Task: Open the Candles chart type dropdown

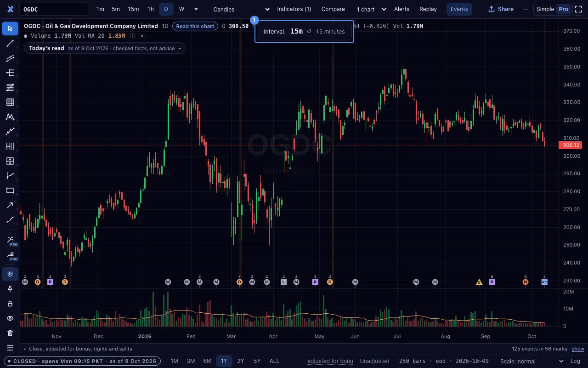Action: point(242,9)
